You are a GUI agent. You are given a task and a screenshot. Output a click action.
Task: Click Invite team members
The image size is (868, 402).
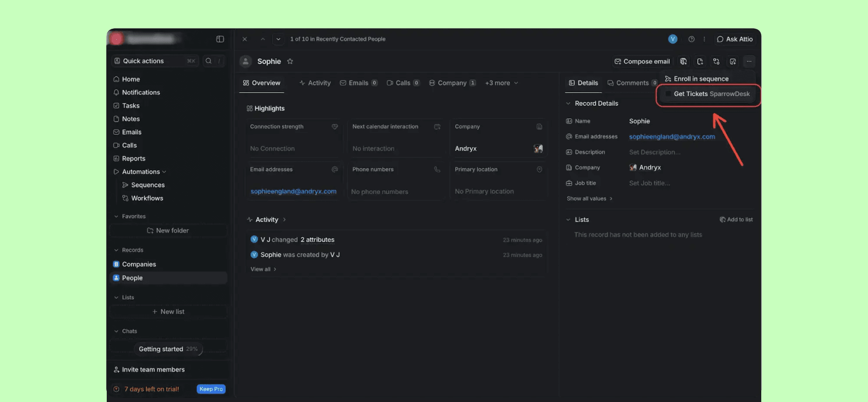[149, 370]
